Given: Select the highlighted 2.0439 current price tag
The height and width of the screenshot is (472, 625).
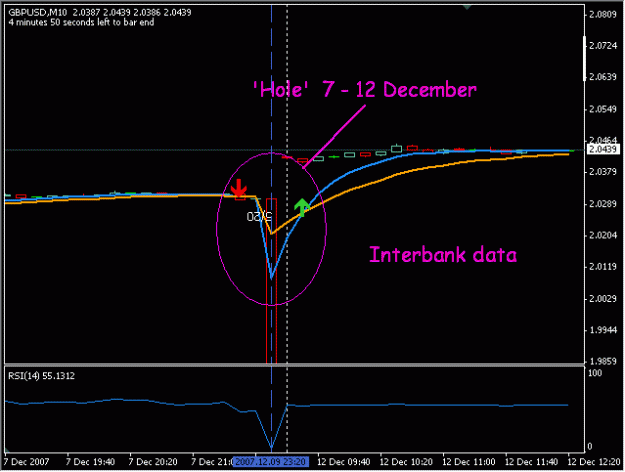Looking at the screenshot, I should (x=603, y=149).
